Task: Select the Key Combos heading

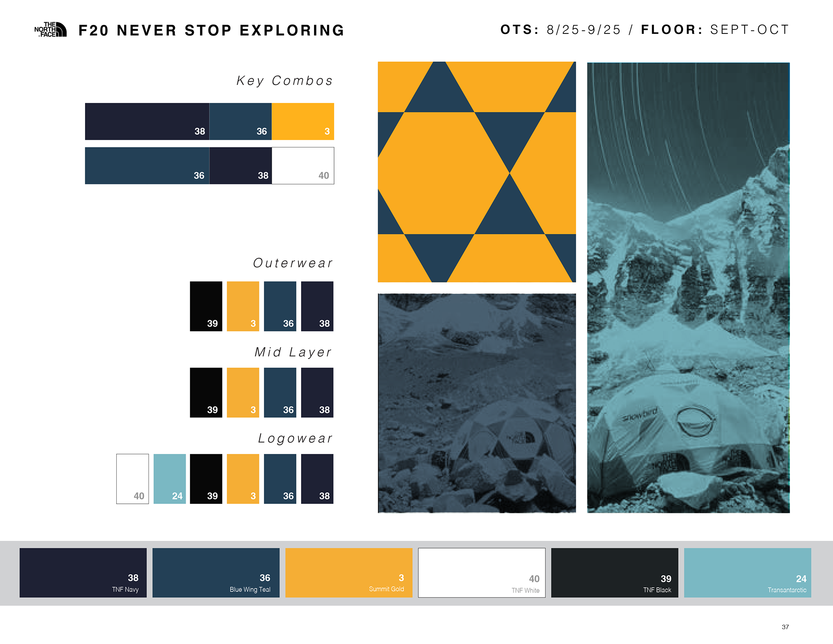Action: pyautogui.click(x=285, y=81)
